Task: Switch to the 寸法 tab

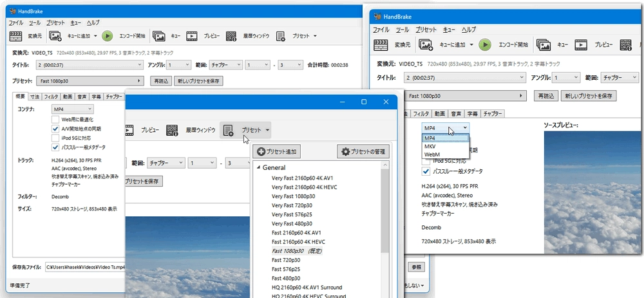Action: (34, 97)
